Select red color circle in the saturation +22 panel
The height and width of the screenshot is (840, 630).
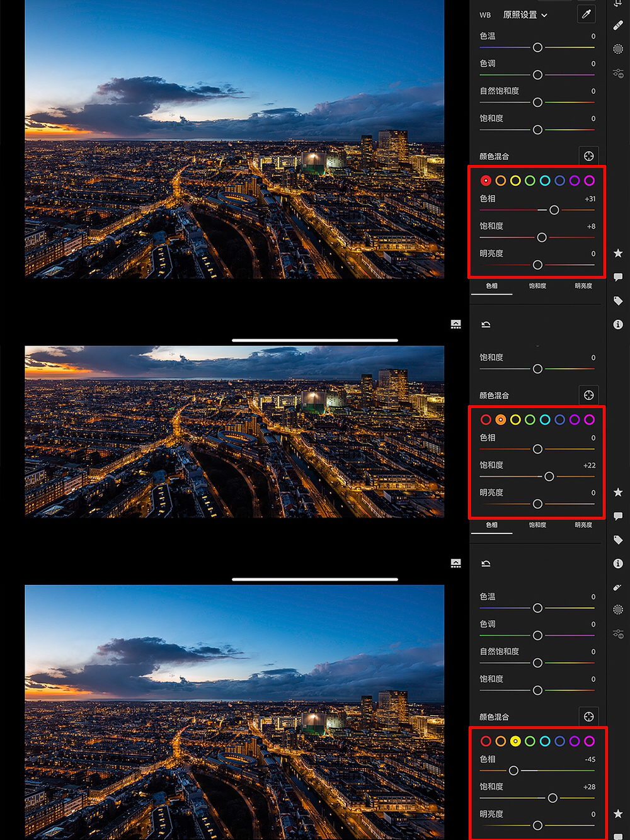pyautogui.click(x=486, y=419)
